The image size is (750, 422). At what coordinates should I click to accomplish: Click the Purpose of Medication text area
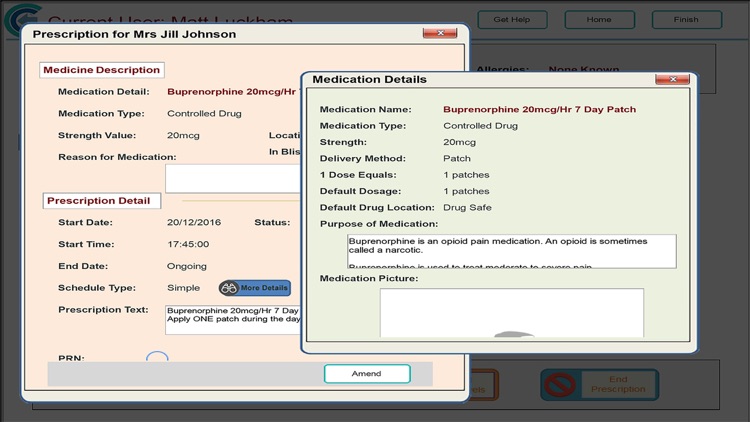[x=512, y=251]
